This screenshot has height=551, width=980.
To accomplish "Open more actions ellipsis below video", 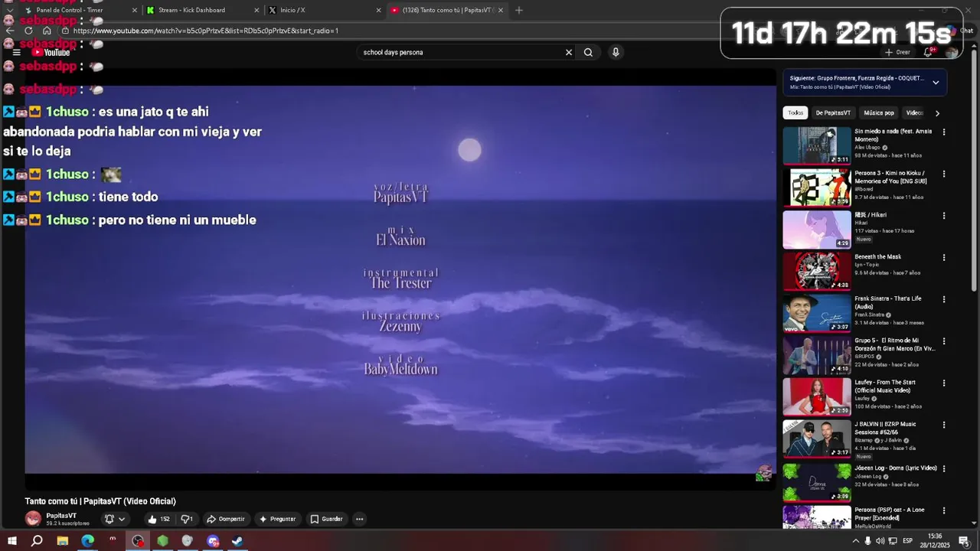I will tap(359, 519).
